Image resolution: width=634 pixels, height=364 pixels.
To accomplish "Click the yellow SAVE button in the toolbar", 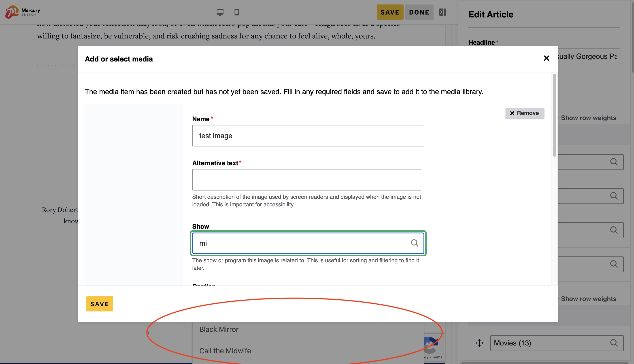I will point(390,12).
